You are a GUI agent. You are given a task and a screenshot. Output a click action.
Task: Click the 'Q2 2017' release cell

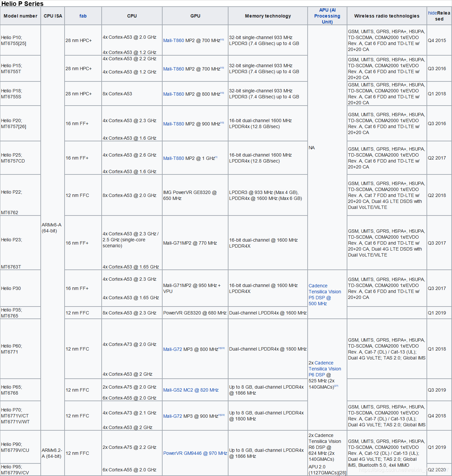(x=439, y=158)
